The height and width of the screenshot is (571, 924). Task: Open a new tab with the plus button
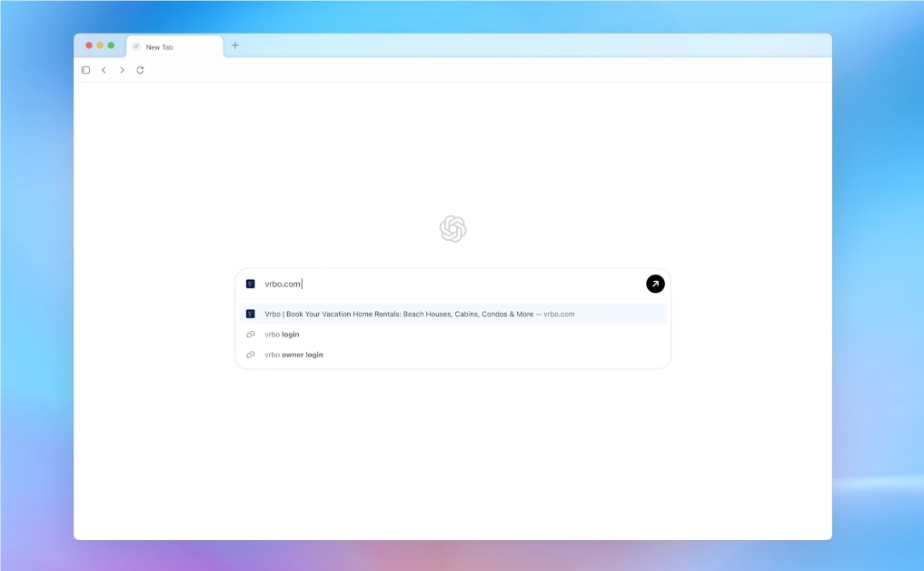(235, 45)
